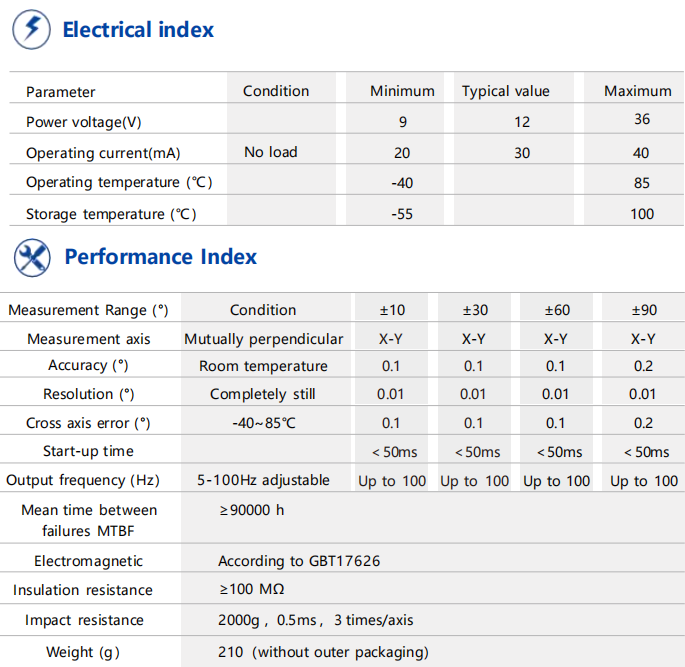Click the X-Y axis cell under ±10
The width and height of the screenshot is (685, 667).
pyautogui.click(x=391, y=339)
